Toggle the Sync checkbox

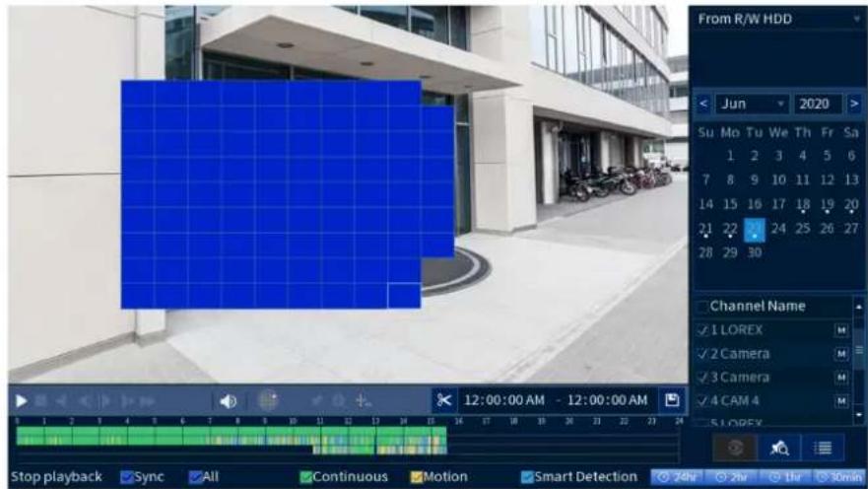[x=127, y=477]
